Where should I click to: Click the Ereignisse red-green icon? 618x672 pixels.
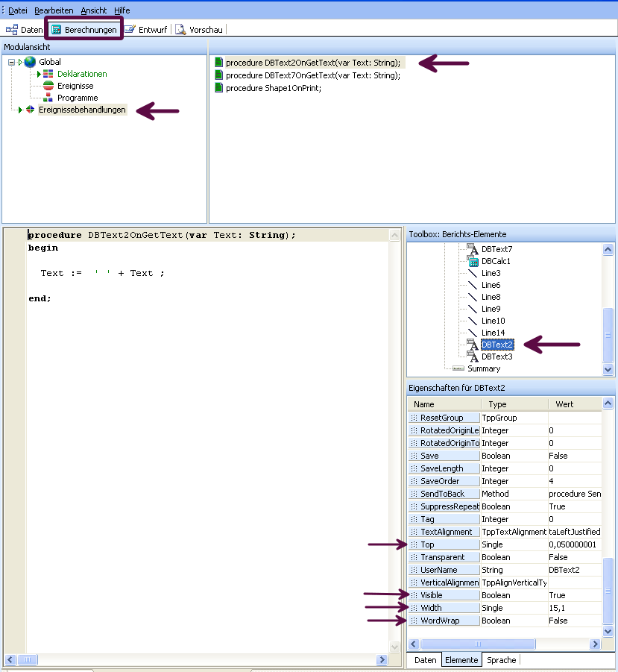pyautogui.click(x=48, y=86)
